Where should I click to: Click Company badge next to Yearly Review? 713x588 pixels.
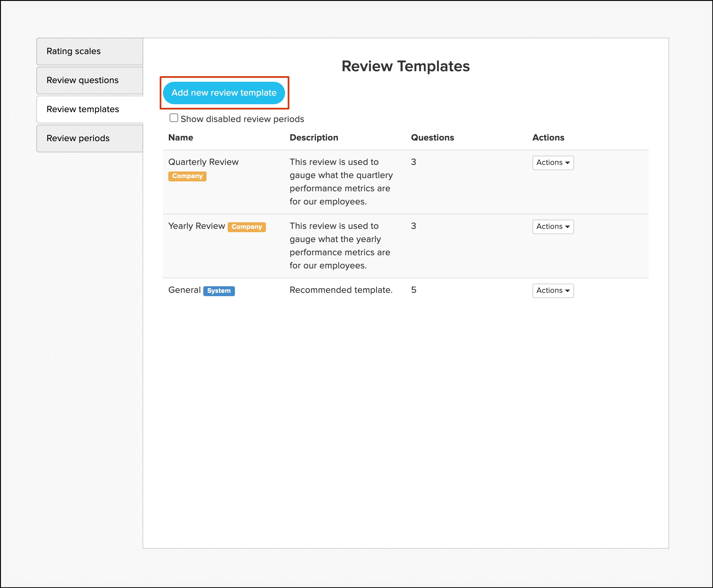tap(246, 227)
